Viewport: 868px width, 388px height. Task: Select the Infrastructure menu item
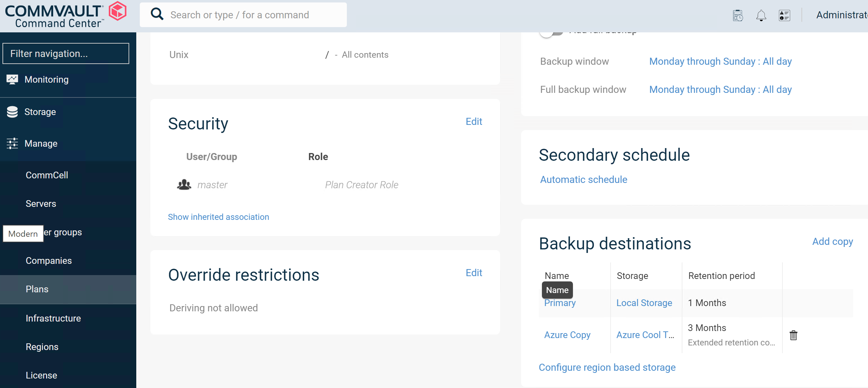pyautogui.click(x=53, y=318)
